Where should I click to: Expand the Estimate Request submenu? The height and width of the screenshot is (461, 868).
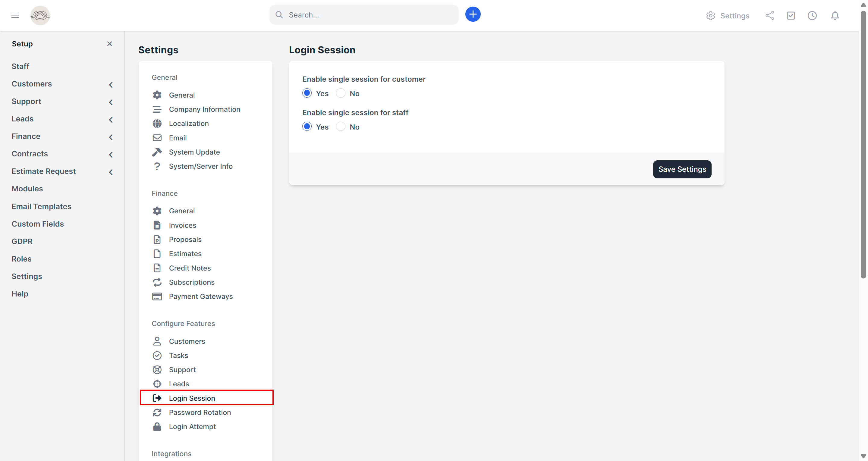click(111, 172)
